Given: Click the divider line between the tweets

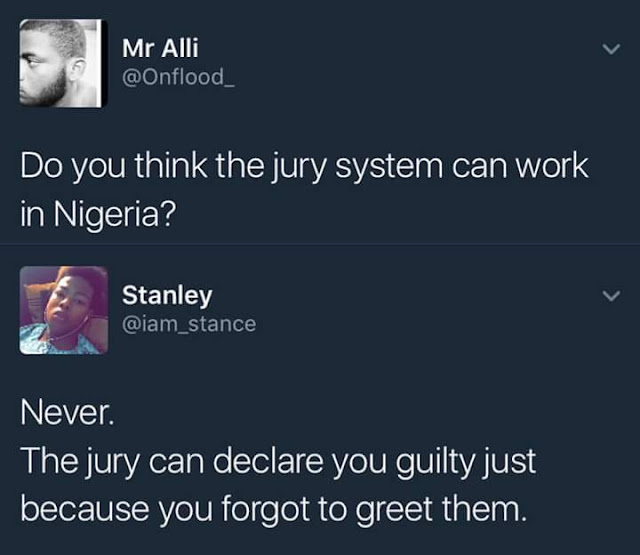Looking at the screenshot, I should point(320,244).
